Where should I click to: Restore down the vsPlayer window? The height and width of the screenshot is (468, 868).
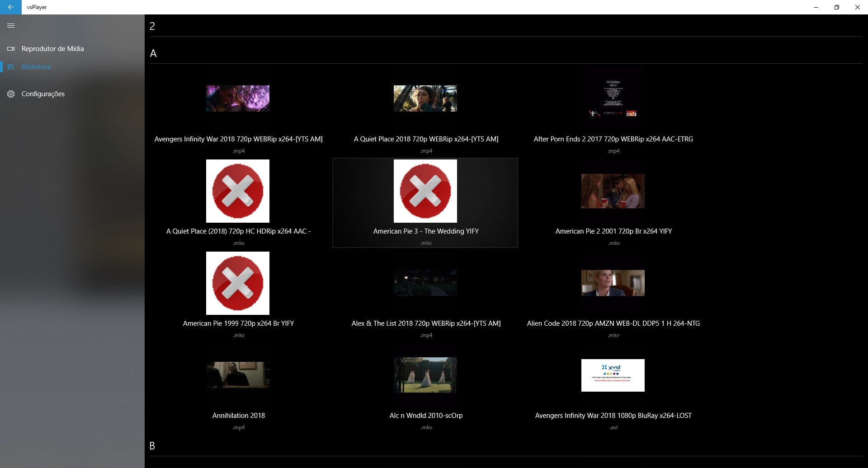coord(837,7)
